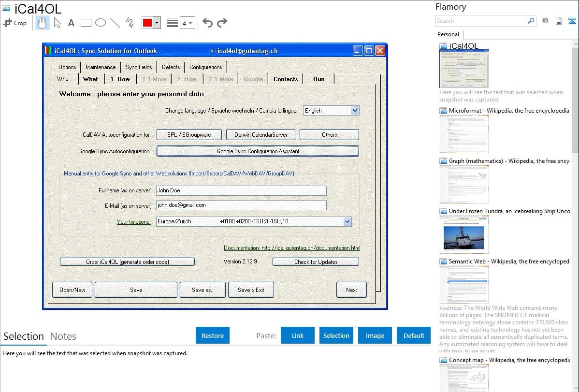Viewport: 579px width, 392px height.
Task: Switch to the Notes tab
Action: click(63, 336)
